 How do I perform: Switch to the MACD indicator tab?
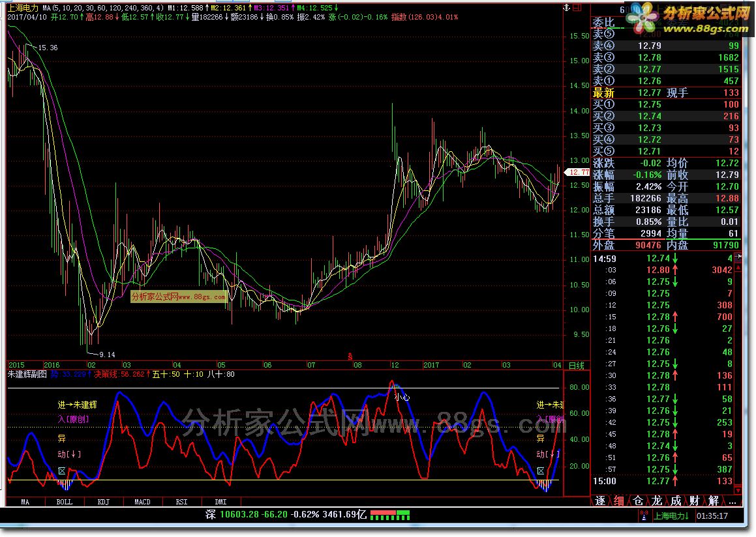click(142, 502)
